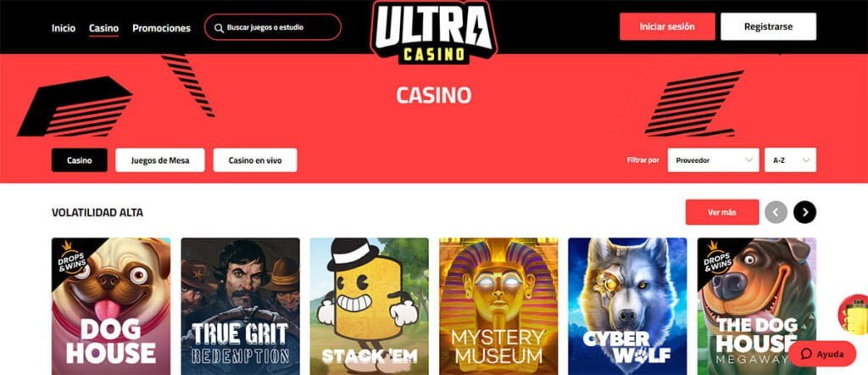Open the Promociones menu item

[x=161, y=28]
